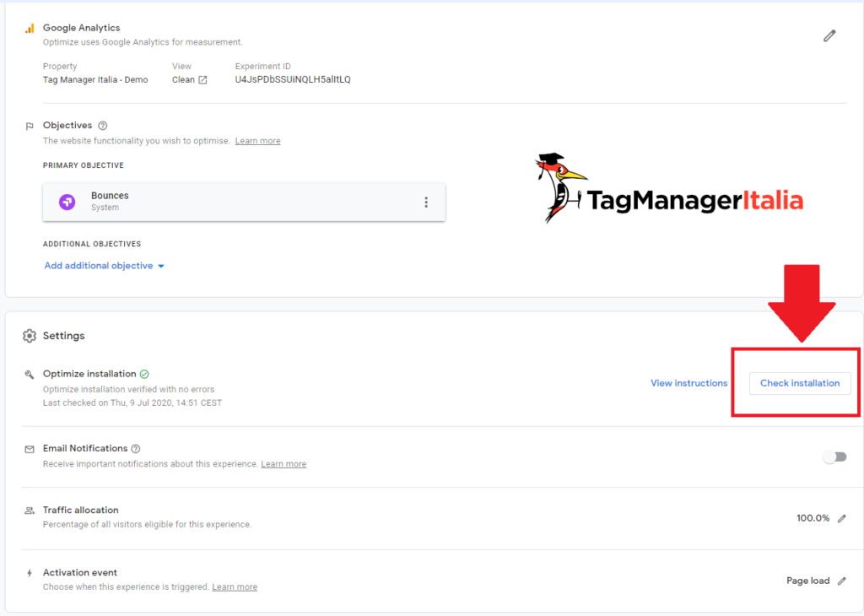Click the Experiment ID value U4JsPDbSSUiNQLH5alItLQ

[x=293, y=80]
